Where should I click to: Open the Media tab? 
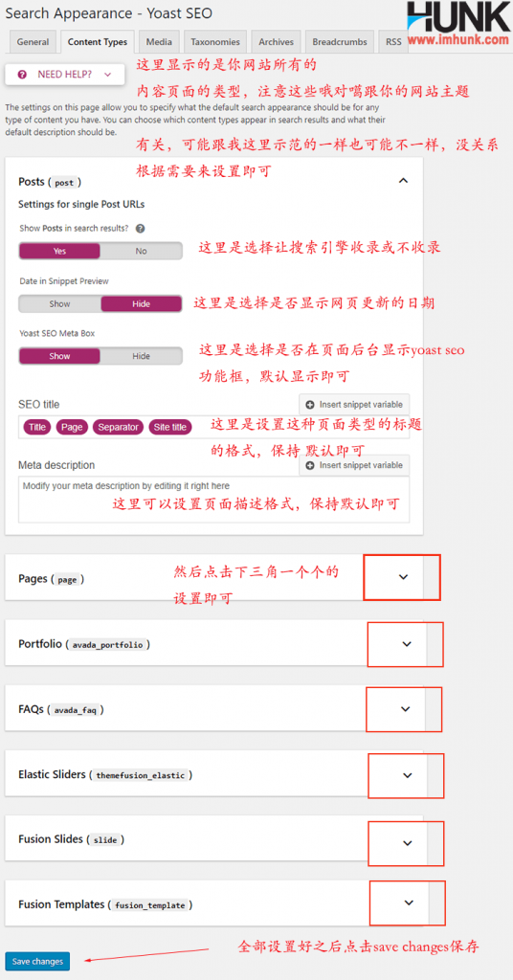click(159, 42)
